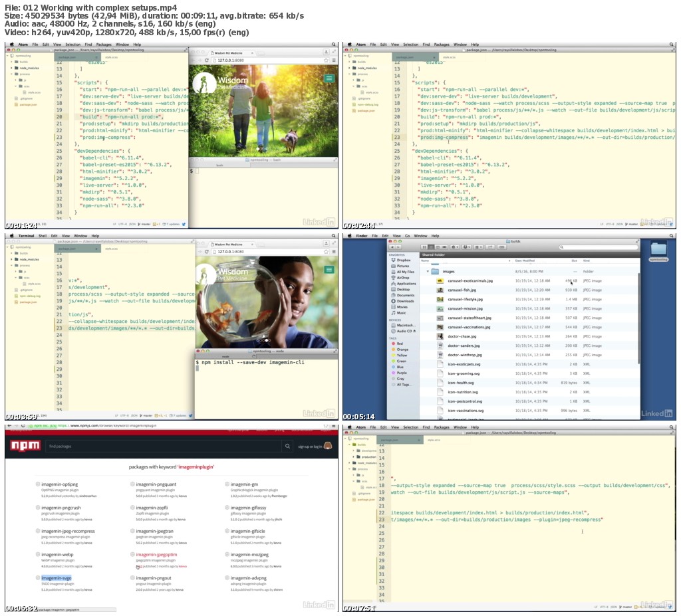The width and height of the screenshot is (681, 616).
Task: Open the 'sign up or log in' link
Action: (310, 447)
